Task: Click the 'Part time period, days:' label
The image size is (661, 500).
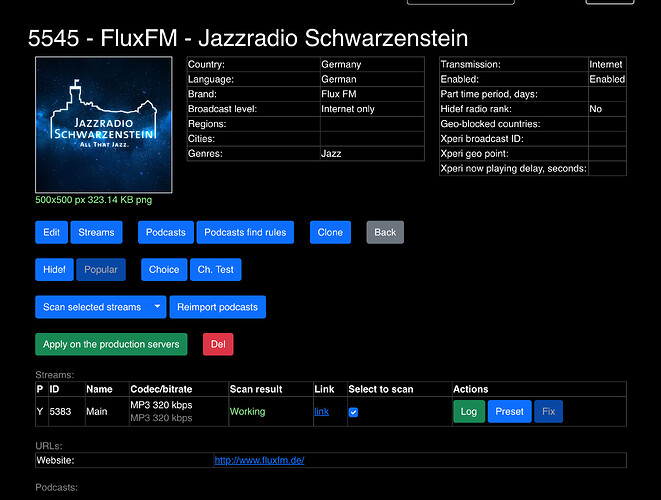Action: tap(489, 94)
